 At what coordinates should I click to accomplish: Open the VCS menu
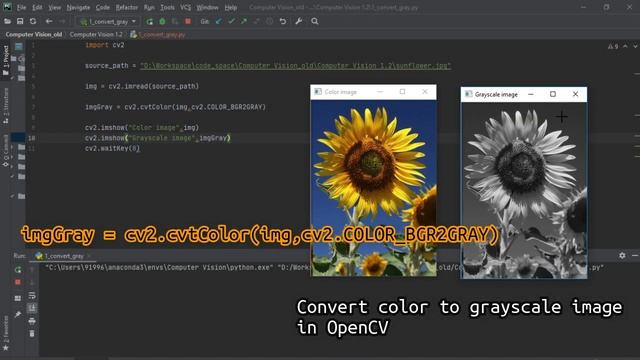185,7
